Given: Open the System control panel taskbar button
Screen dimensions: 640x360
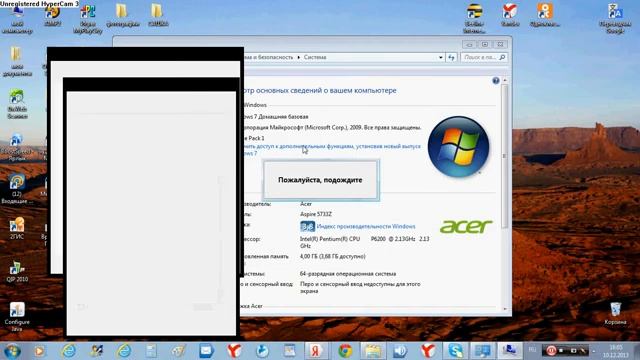Looking at the screenshot, I should (x=482, y=351).
